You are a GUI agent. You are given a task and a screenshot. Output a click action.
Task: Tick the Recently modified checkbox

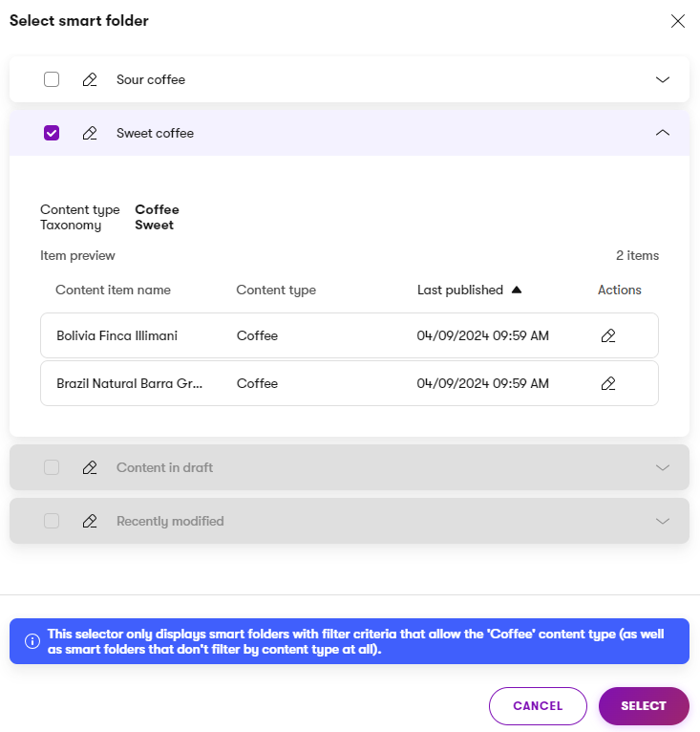click(52, 521)
